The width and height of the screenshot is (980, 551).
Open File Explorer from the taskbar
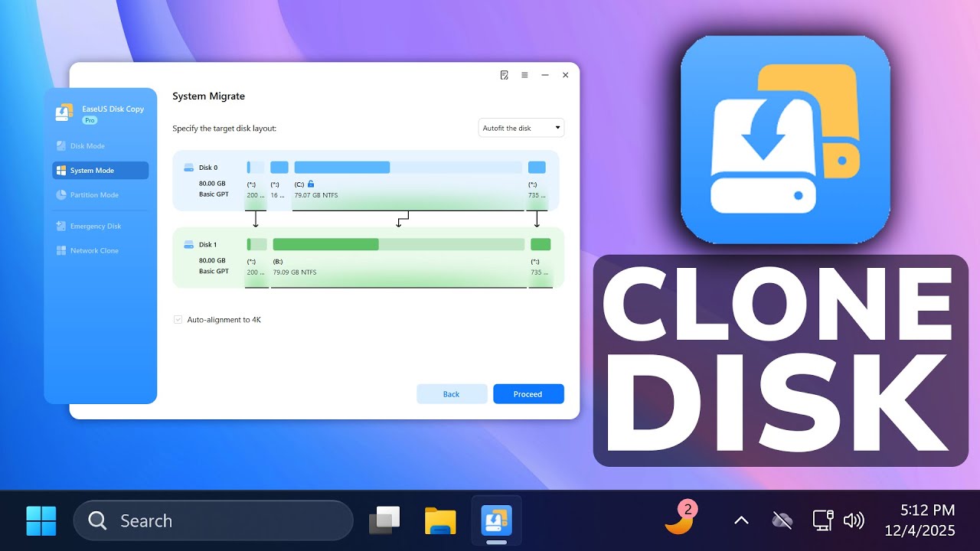coord(440,520)
